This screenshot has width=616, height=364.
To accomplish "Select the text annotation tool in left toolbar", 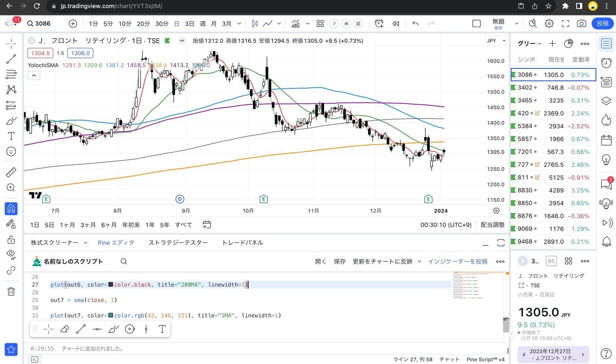I will pos(11,136).
